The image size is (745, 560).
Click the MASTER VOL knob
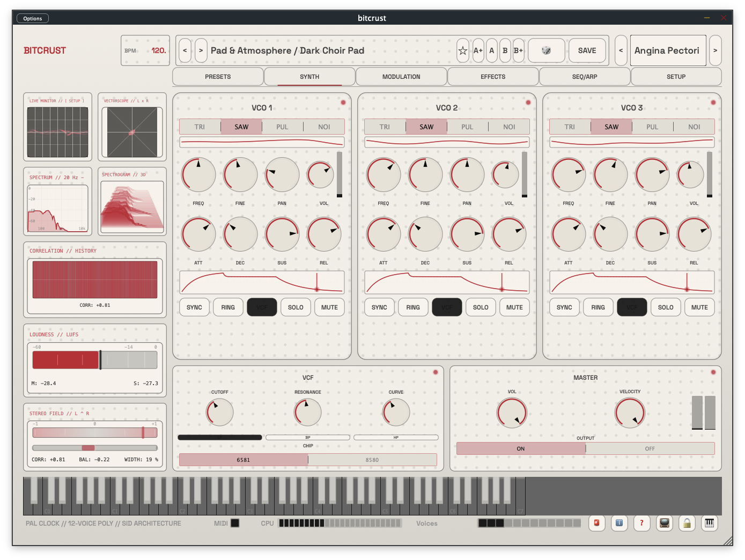pyautogui.click(x=512, y=412)
